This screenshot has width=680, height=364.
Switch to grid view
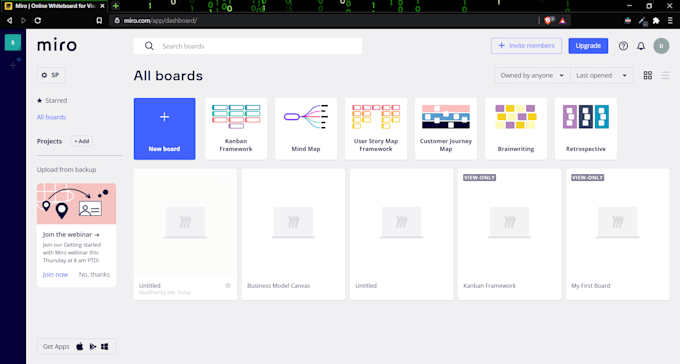pos(647,75)
